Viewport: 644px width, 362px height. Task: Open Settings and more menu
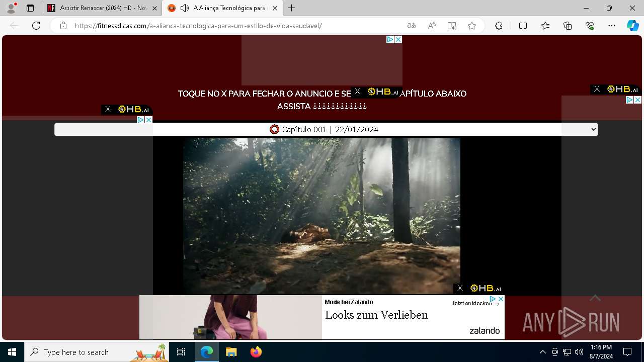click(x=612, y=26)
